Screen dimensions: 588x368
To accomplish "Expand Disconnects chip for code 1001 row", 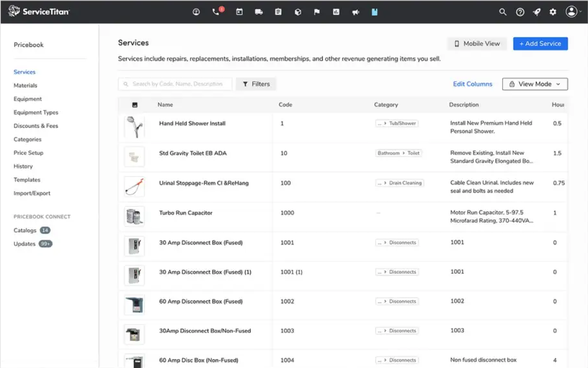I will 397,243.
